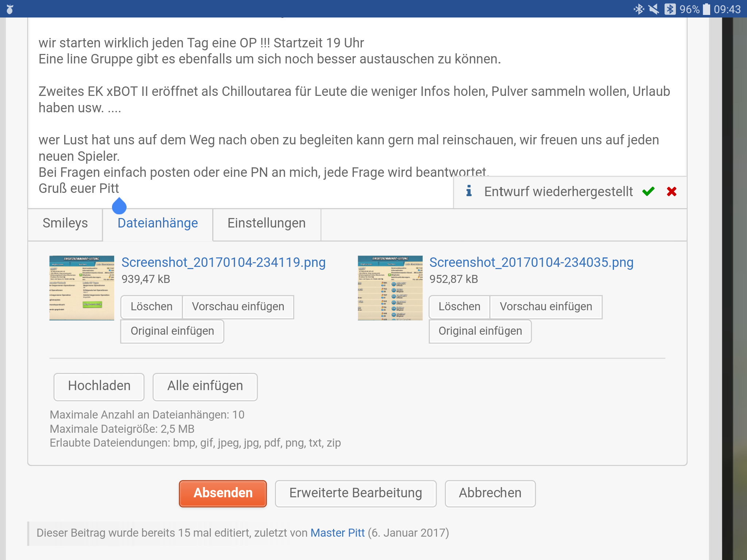Screen dimensions: 747x560
Task: Tap the muted sound status icon
Action: 654,9
